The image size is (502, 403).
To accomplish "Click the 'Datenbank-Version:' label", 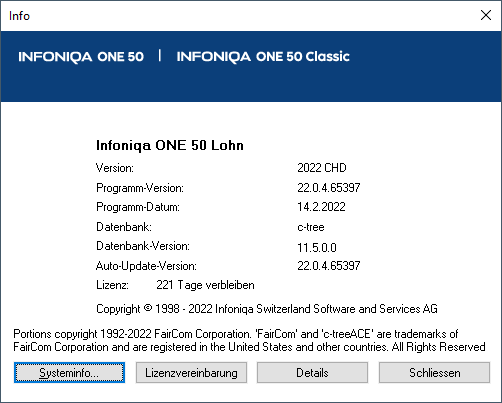I will click(143, 246).
